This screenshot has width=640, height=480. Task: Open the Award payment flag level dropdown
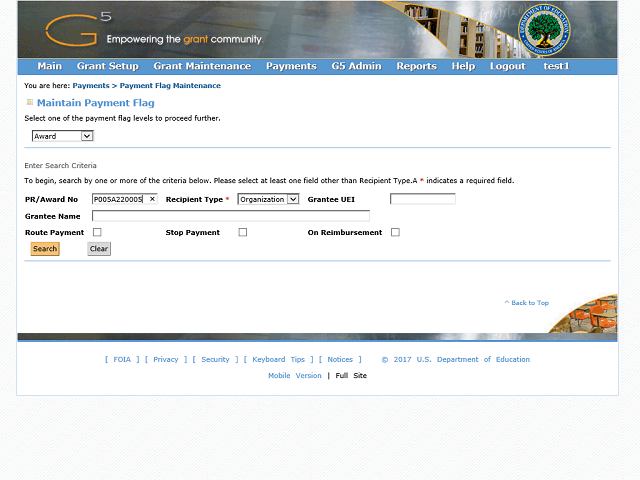tap(63, 136)
